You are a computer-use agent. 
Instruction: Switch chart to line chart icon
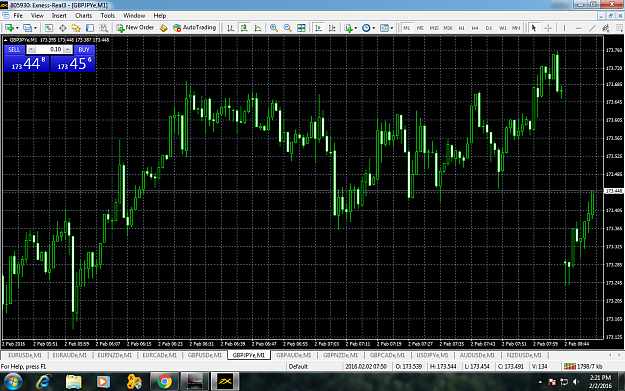[x=258, y=28]
